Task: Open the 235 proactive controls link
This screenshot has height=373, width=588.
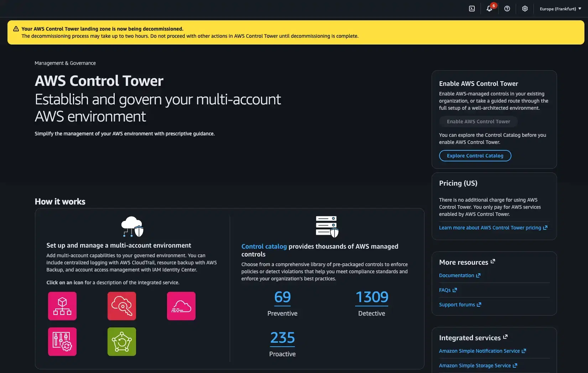Action: pos(282,338)
